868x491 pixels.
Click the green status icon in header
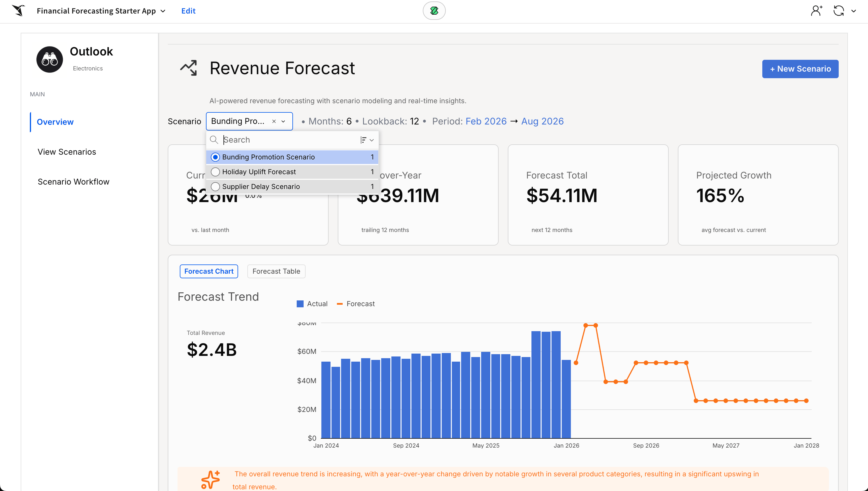(434, 11)
